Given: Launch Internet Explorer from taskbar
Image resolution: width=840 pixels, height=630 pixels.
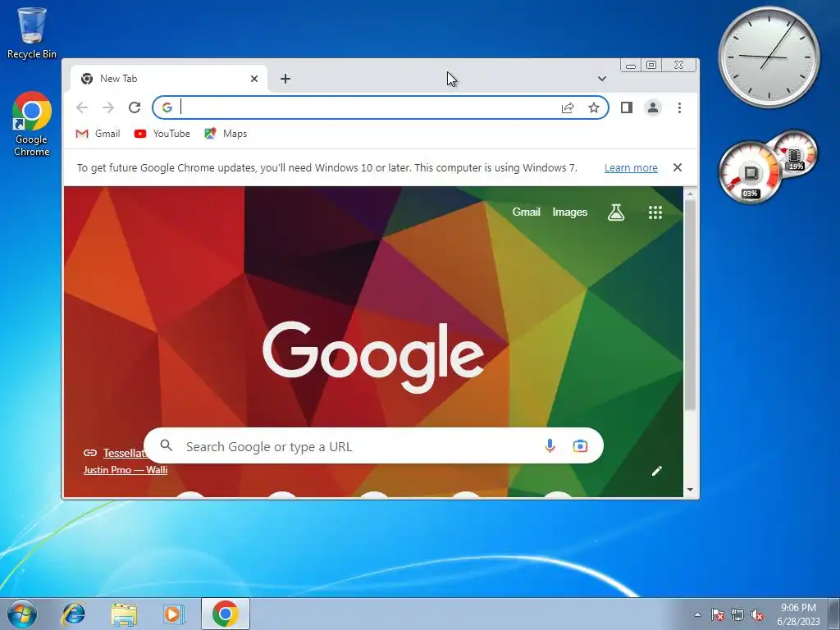Looking at the screenshot, I should tap(73, 614).
